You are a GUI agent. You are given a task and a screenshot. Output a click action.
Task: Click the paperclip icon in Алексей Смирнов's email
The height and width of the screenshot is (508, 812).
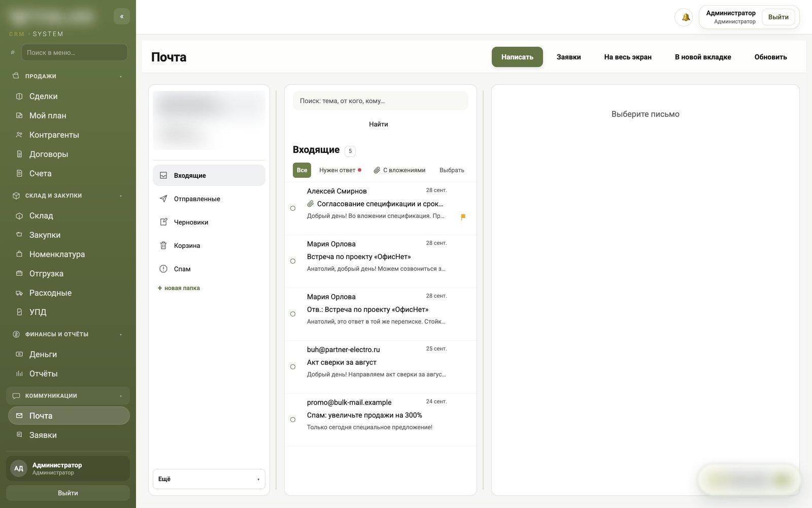[311, 204]
